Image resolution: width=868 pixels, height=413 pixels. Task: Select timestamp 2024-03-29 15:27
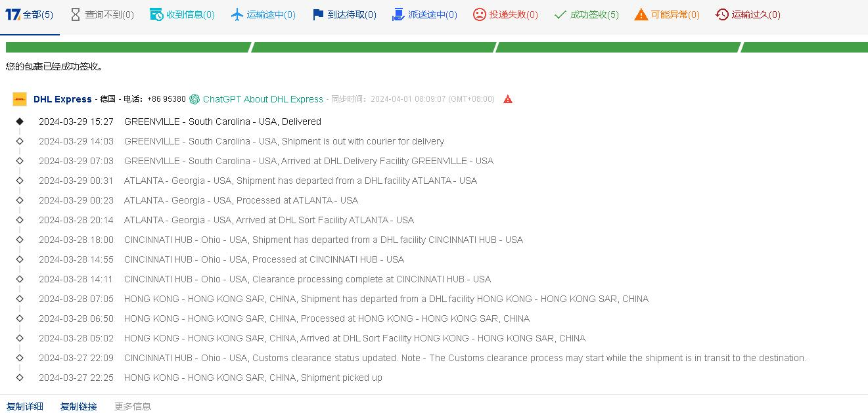(x=76, y=121)
